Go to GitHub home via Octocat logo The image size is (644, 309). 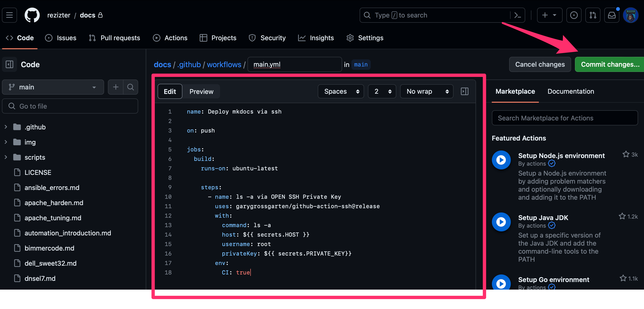[32, 15]
